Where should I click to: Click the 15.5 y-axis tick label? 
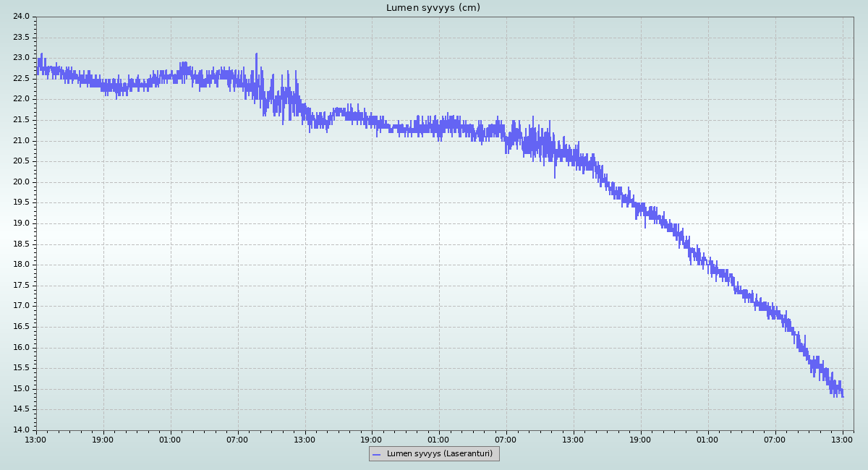21,368
